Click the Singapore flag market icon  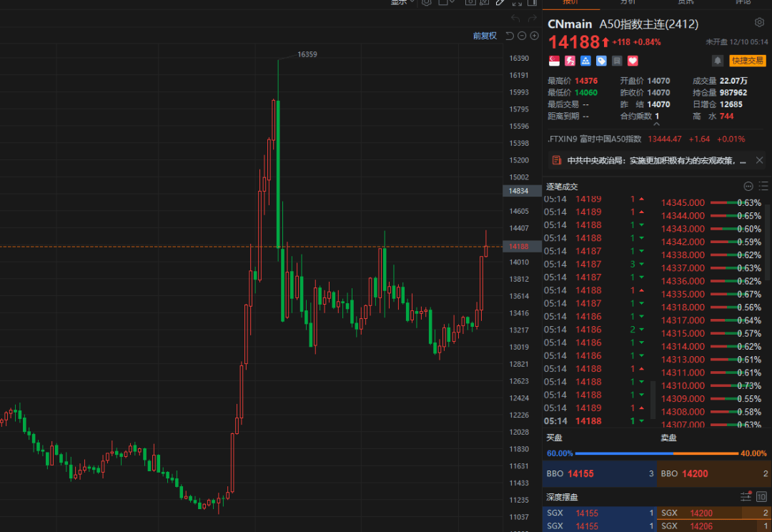point(555,61)
